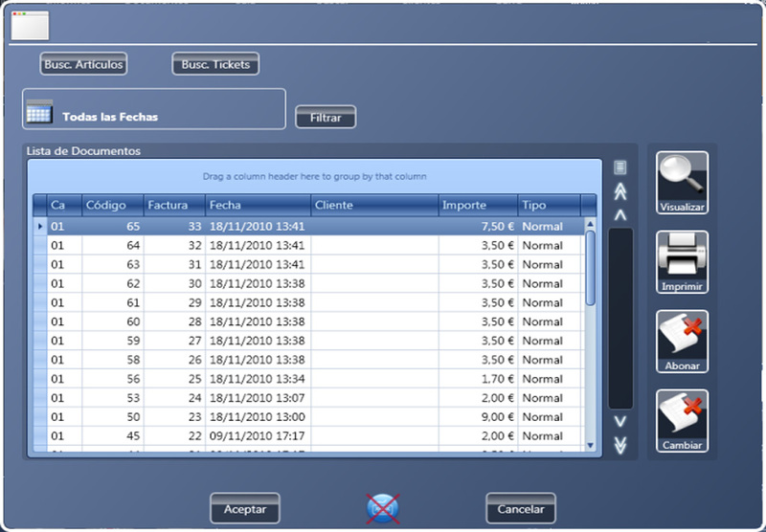Click the 1,70 € importe cell

(478, 379)
